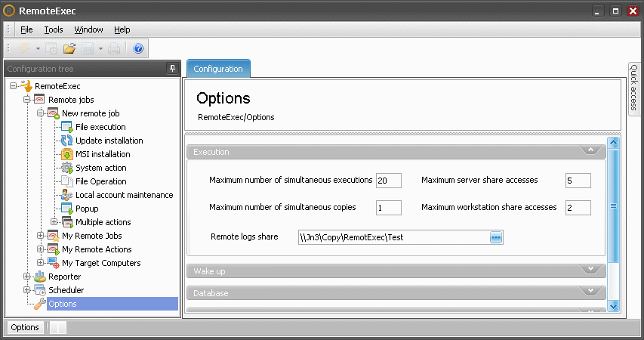Click the New remote job icon
This screenshot has height=340, width=644.
[54, 113]
